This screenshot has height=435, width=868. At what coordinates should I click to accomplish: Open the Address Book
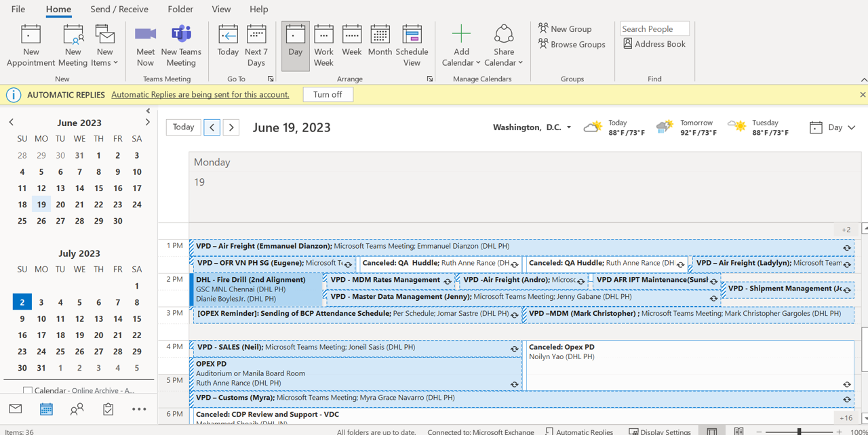click(654, 44)
